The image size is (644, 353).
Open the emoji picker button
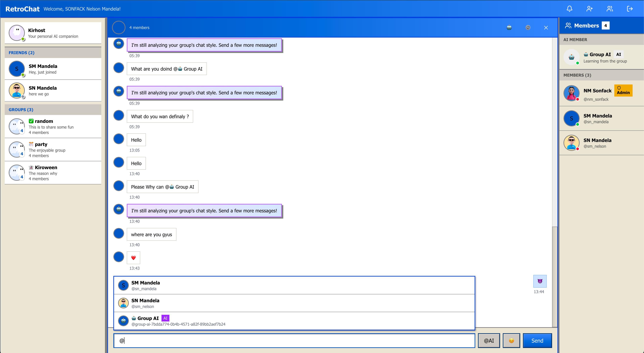point(511,340)
